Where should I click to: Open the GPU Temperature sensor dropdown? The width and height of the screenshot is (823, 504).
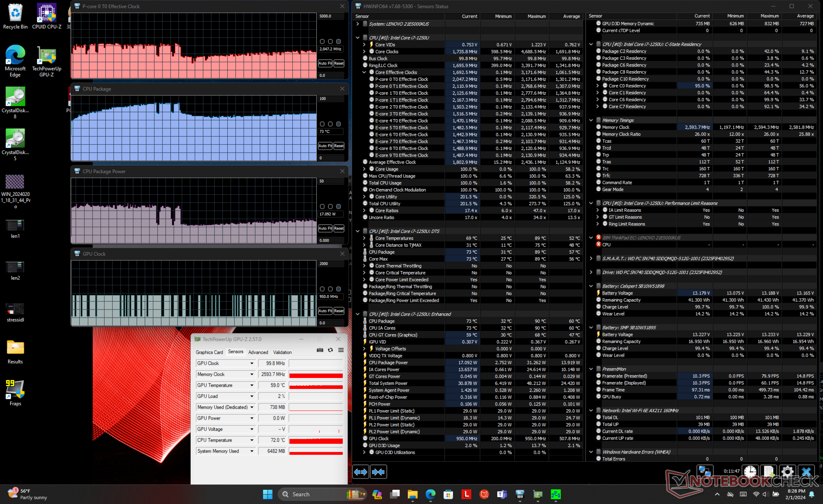click(252, 385)
